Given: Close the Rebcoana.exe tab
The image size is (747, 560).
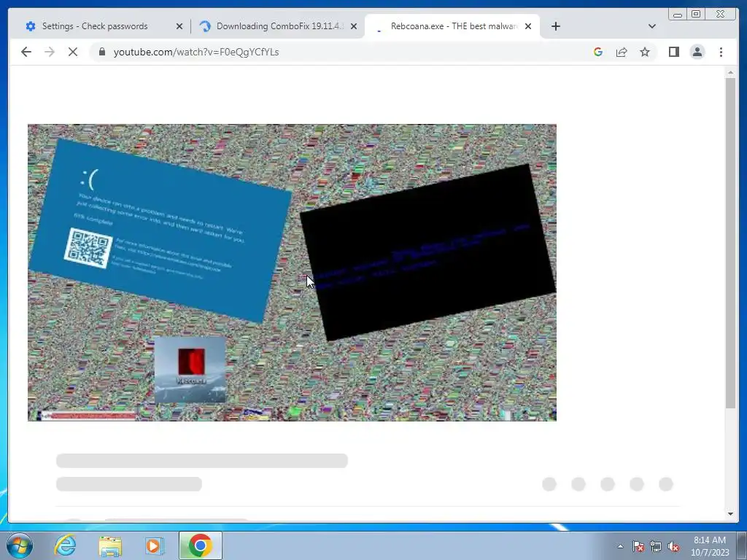Looking at the screenshot, I should pos(528,26).
